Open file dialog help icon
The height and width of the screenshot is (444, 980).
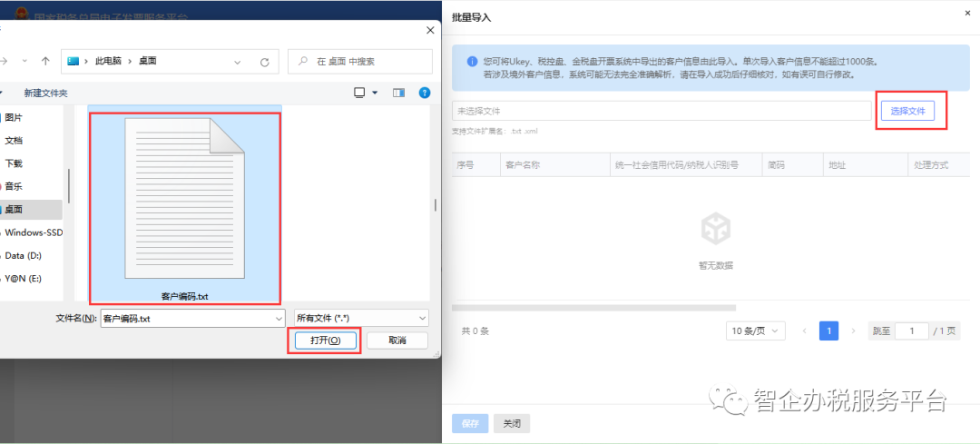[x=425, y=93]
